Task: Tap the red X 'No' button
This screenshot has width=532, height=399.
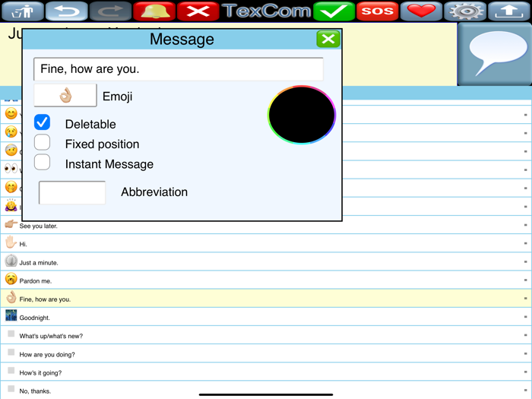Action: pos(198,11)
